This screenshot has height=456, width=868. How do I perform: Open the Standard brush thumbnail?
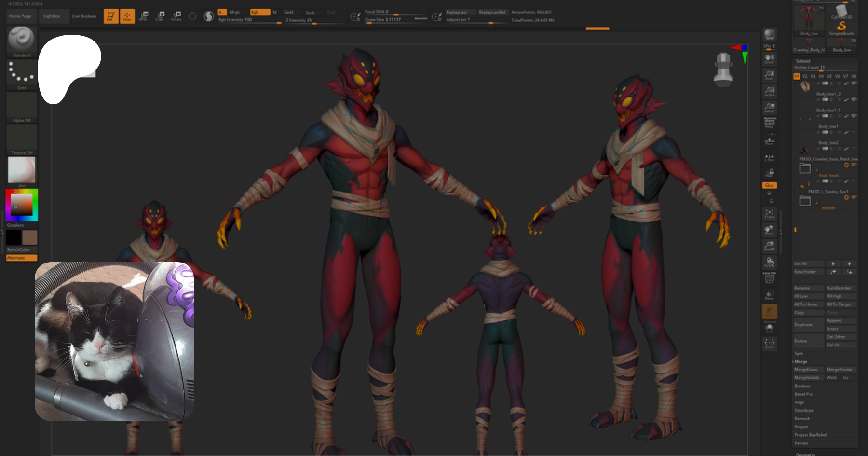pos(21,39)
